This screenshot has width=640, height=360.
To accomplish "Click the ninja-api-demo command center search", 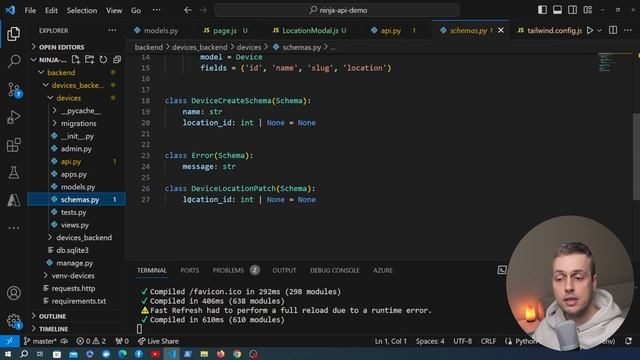I will click(x=337, y=10).
